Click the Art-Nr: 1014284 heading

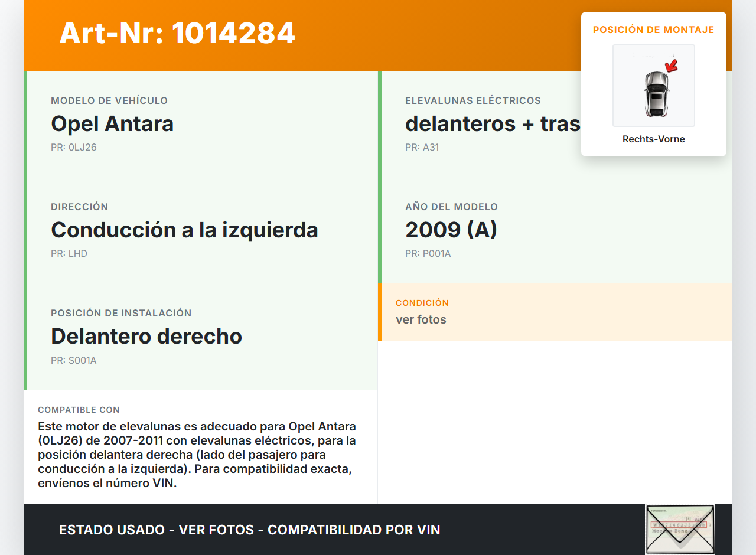coord(177,33)
